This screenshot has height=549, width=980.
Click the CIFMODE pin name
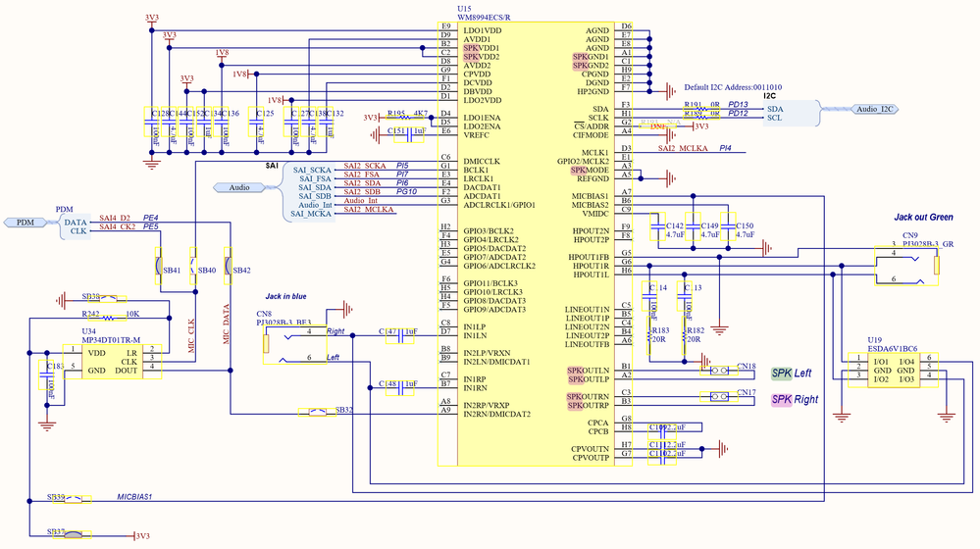pyautogui.click(x=591, y=135)
